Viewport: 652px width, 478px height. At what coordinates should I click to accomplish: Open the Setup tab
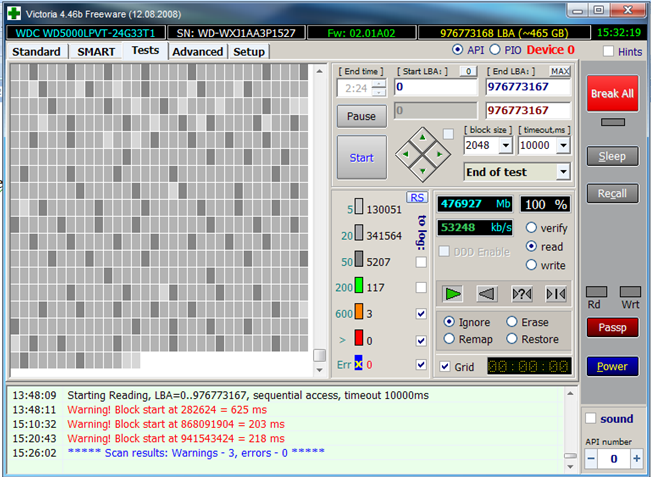249,52
